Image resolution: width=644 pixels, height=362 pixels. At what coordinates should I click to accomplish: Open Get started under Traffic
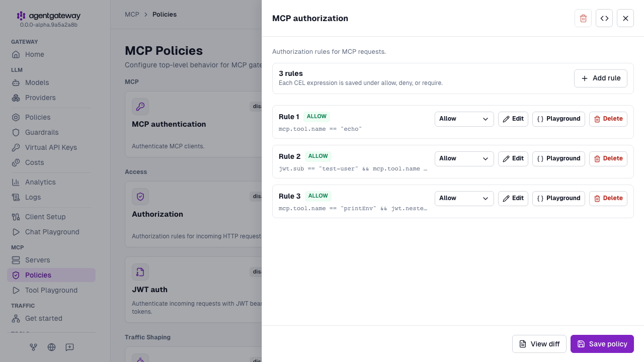click(51, 318)
